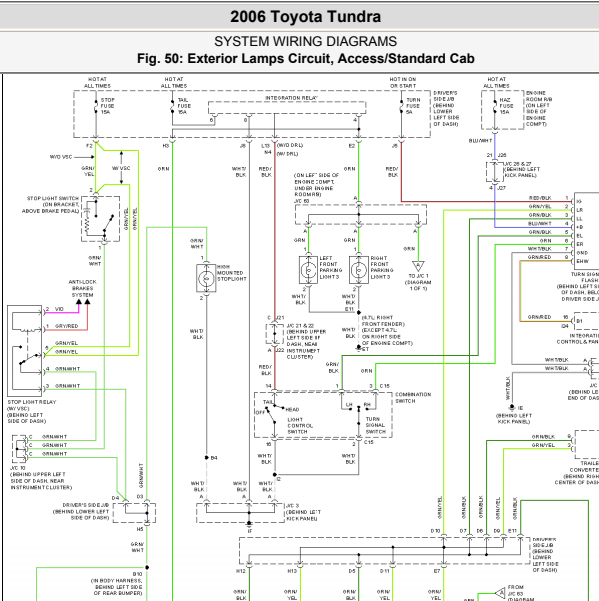Click the B4 splice dot

pyautogui.click(x=207, y=458)
